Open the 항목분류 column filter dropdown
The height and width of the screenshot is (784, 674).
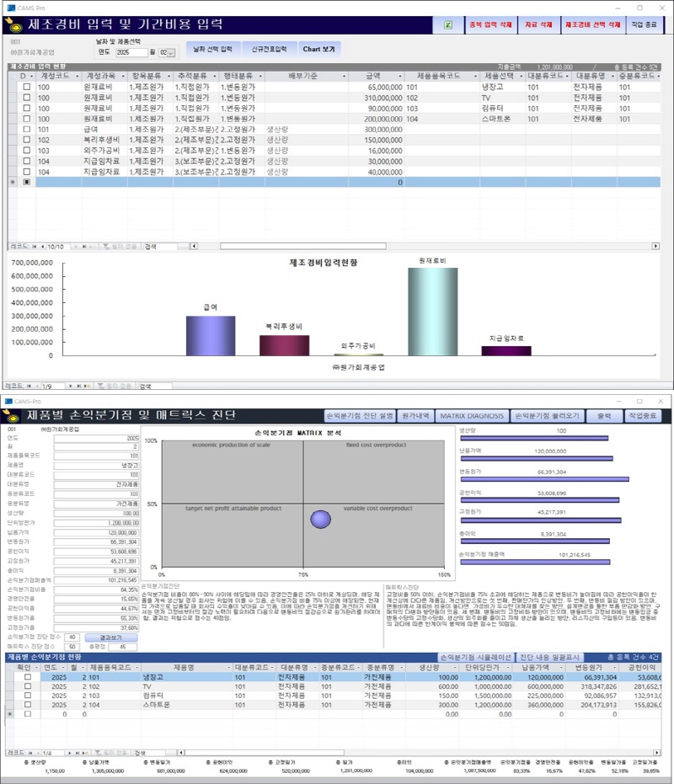pos(169,76)
